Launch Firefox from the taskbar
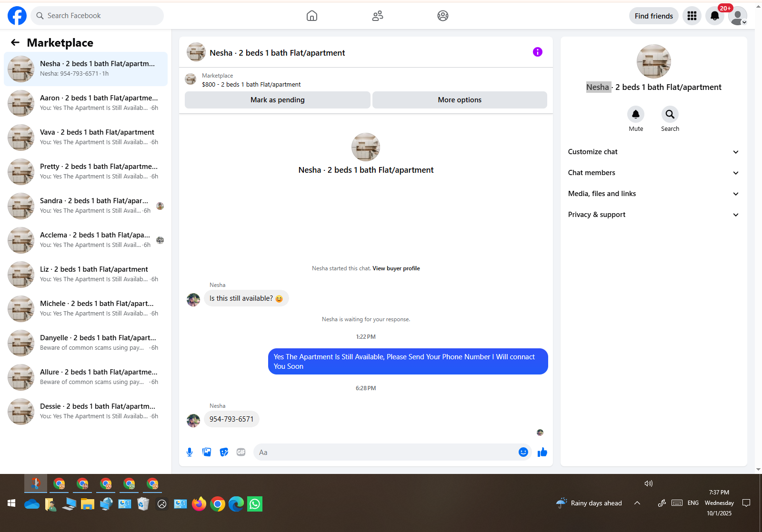This screenshot has width=762, height=532. point(199,504)
